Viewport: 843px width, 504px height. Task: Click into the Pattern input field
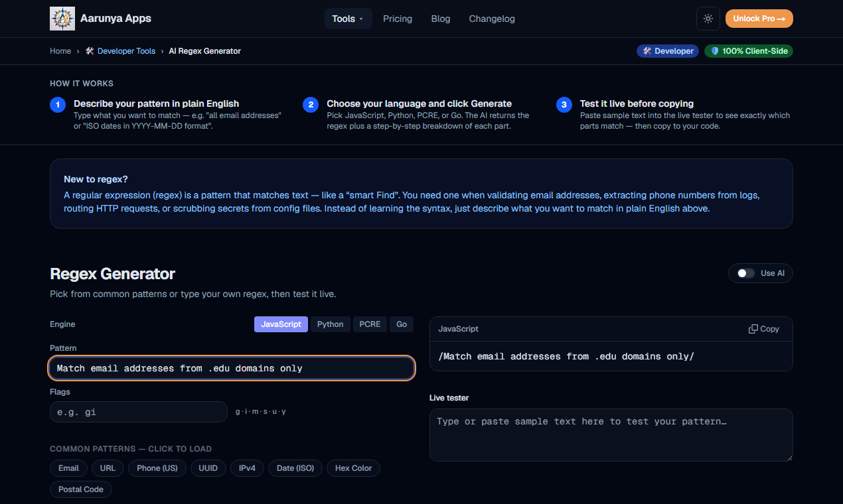coord(232,368)
